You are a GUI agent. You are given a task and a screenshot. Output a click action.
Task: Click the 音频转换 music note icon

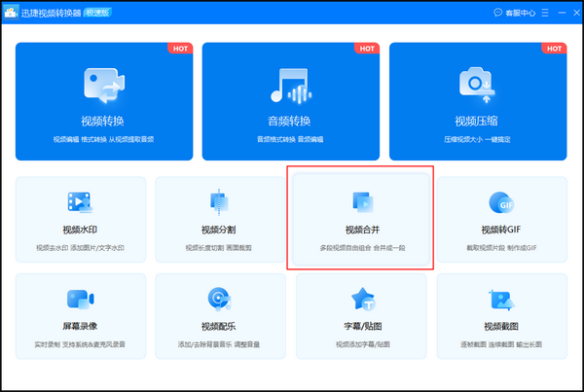click(x=290, y=85)
